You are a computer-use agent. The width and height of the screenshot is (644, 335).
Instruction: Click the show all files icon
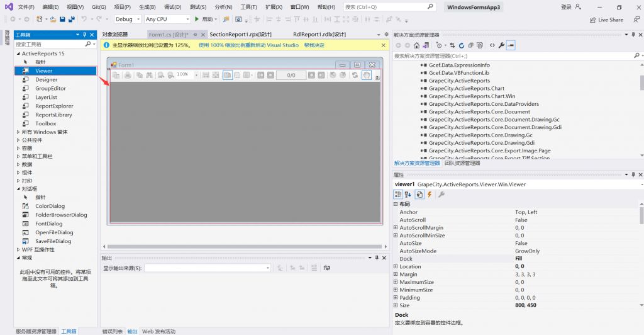point(480,45)
